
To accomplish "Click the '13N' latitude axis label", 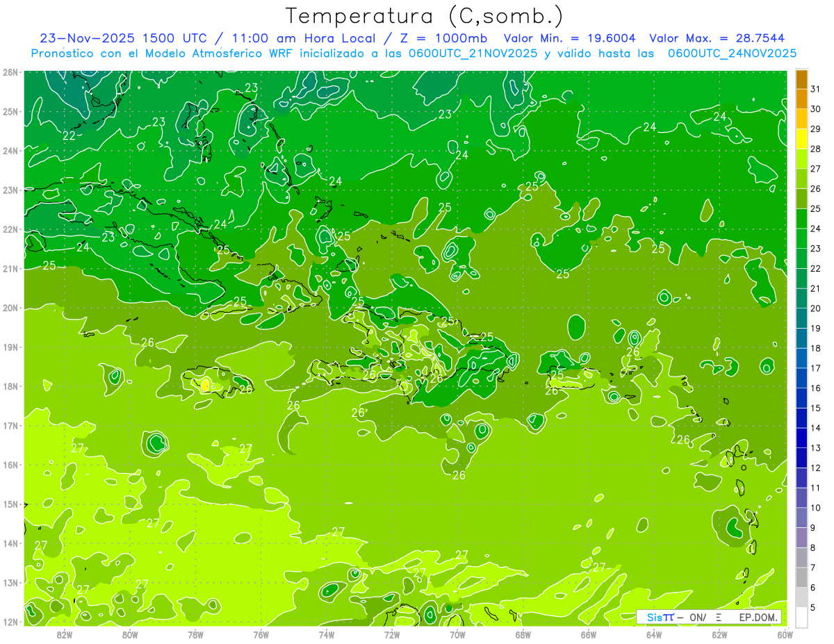I will click(x=10, y=582).
